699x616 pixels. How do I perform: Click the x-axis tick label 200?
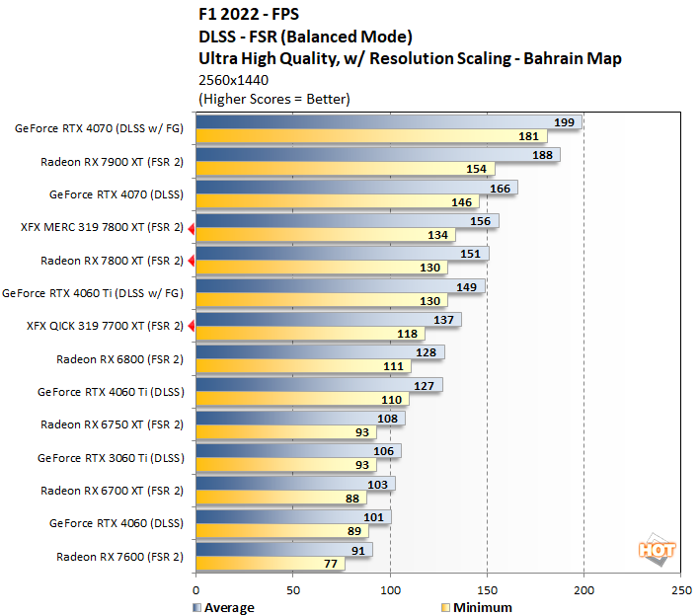tap(583, 590)
